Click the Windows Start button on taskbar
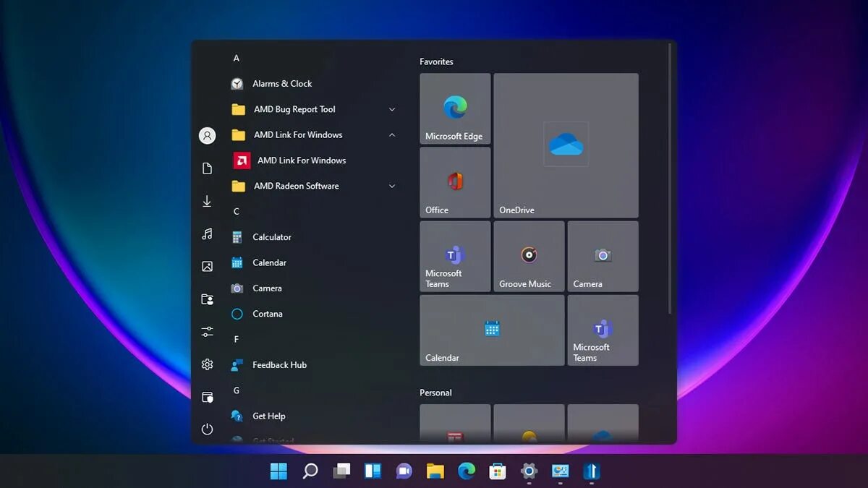This screenshot has width=868, height=488. pyautogui.click(x=278, y=471)
